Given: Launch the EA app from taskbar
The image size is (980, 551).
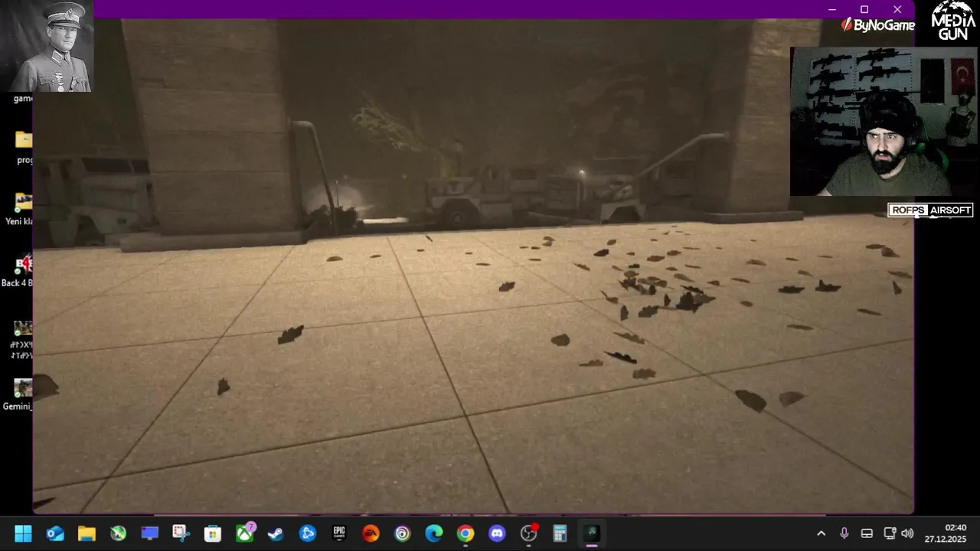Looking at the screenshot, I should (371, 533).
